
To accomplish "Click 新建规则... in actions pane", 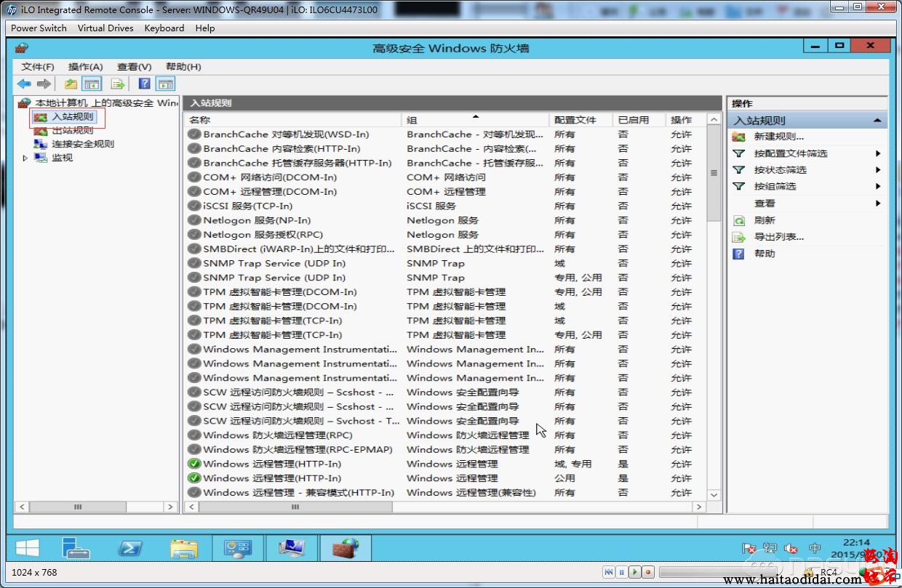I will (778, 137).
